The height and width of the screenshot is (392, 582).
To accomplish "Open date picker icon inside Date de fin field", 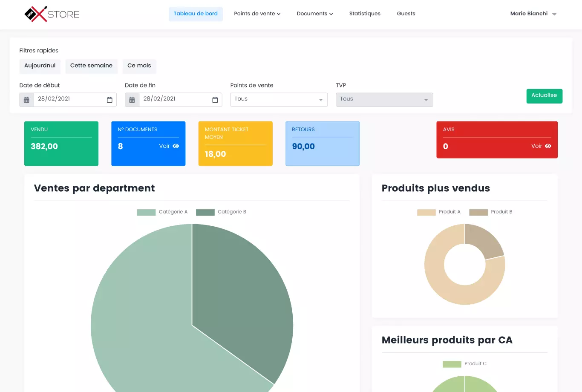I will click(215, 100).
